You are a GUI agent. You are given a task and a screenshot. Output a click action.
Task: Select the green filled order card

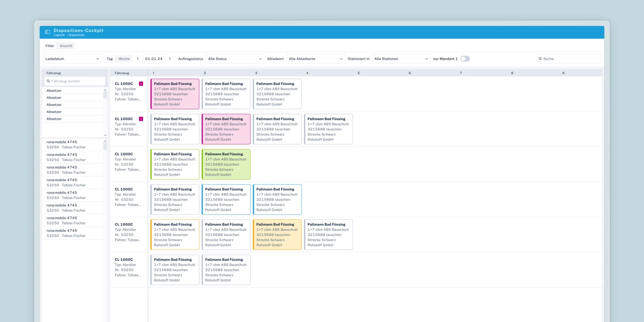[x=226, y=164]
